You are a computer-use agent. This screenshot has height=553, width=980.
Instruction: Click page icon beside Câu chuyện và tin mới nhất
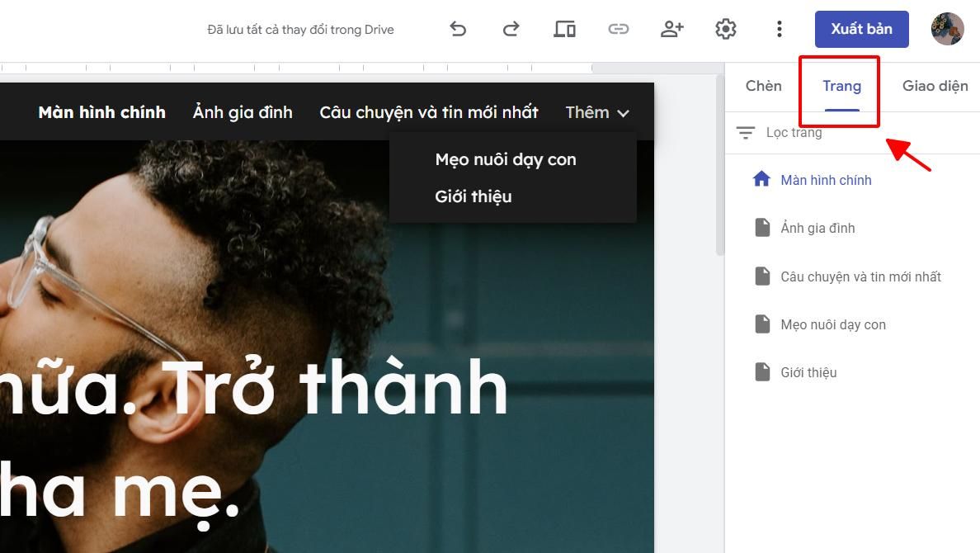click(762, 276)
